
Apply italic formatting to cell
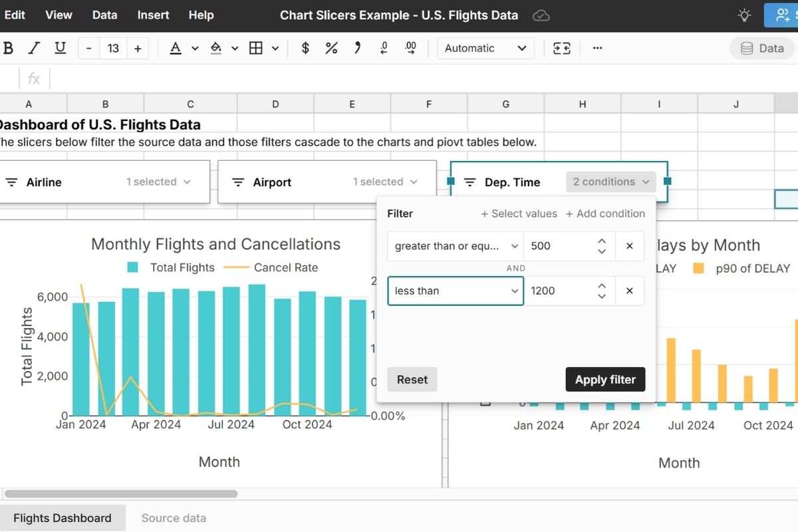[34, 48]
